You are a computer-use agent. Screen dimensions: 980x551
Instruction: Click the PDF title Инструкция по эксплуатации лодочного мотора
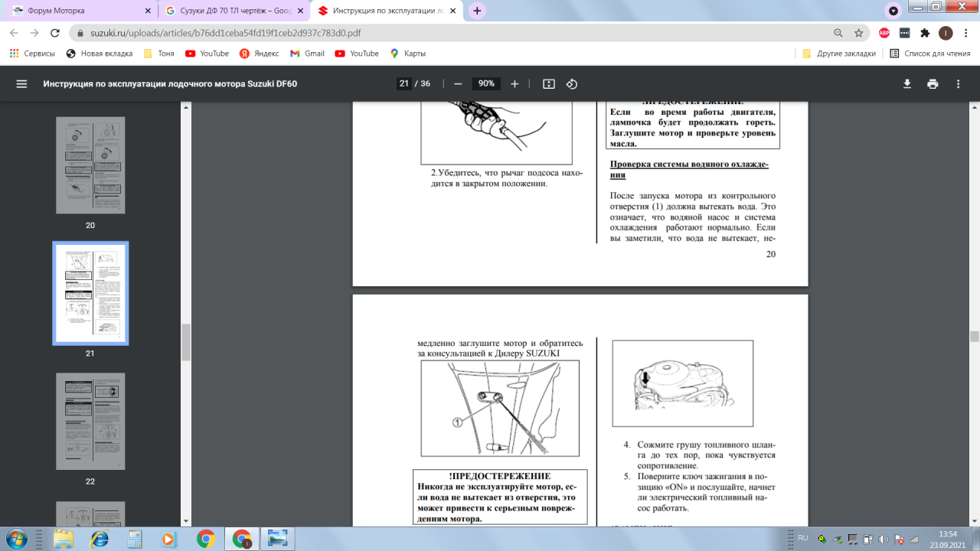[170, 84]
